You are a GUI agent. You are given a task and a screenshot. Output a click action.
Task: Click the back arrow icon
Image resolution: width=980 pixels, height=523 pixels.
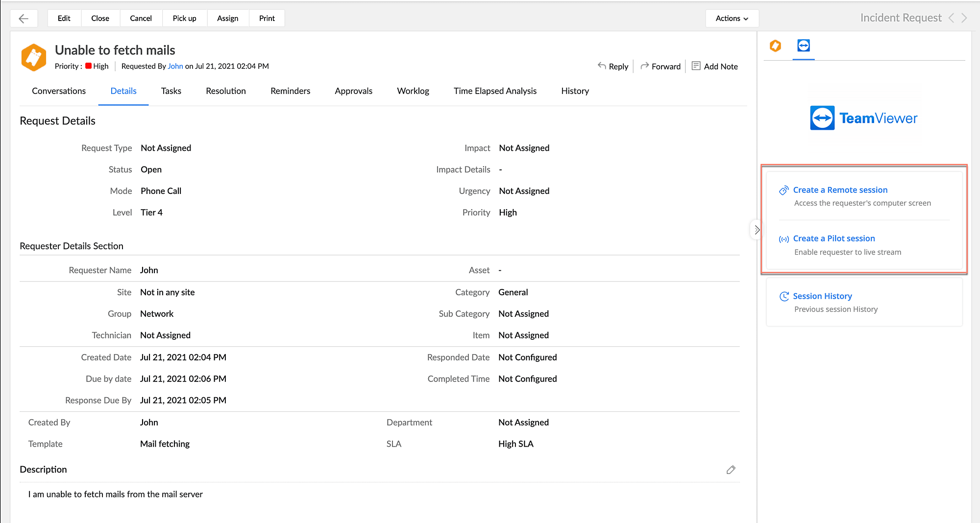tap(24, 19)
